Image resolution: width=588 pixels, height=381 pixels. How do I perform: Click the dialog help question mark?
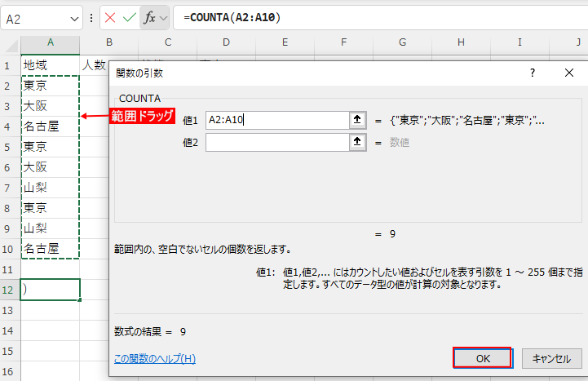click(x=532, y=73)
